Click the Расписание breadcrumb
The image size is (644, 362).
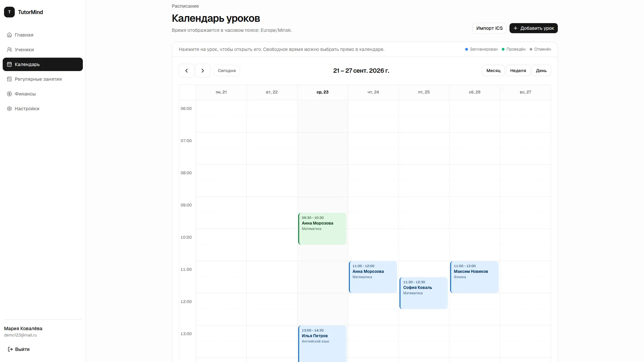185,6
